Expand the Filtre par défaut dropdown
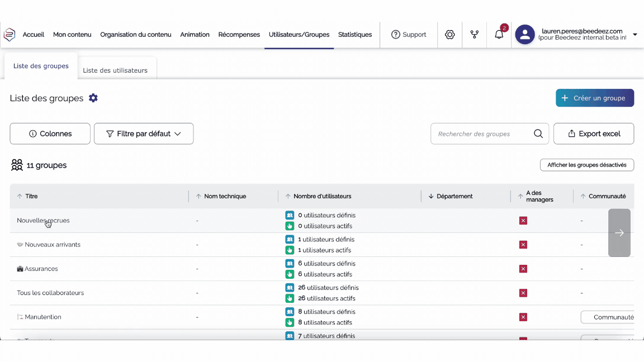This screenshot has height=362, width=644. coord(144,134)
